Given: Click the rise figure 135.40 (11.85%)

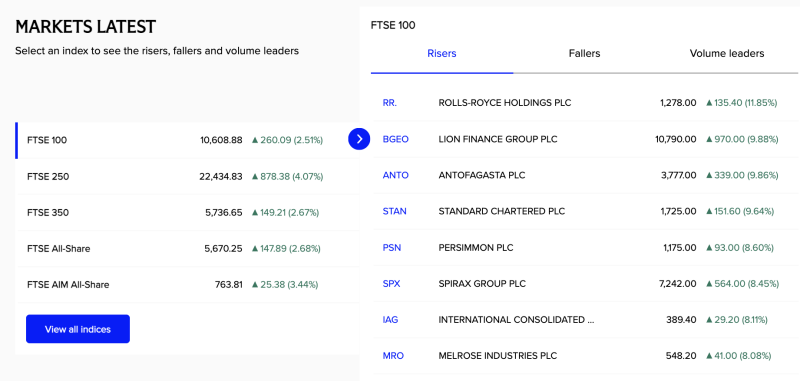Looking at the screenshot, I should 741,103.
